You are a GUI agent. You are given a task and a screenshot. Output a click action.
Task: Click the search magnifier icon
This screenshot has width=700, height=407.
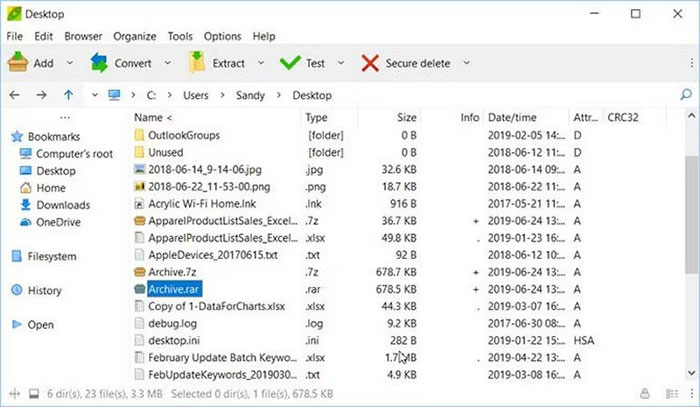(686, 95)
